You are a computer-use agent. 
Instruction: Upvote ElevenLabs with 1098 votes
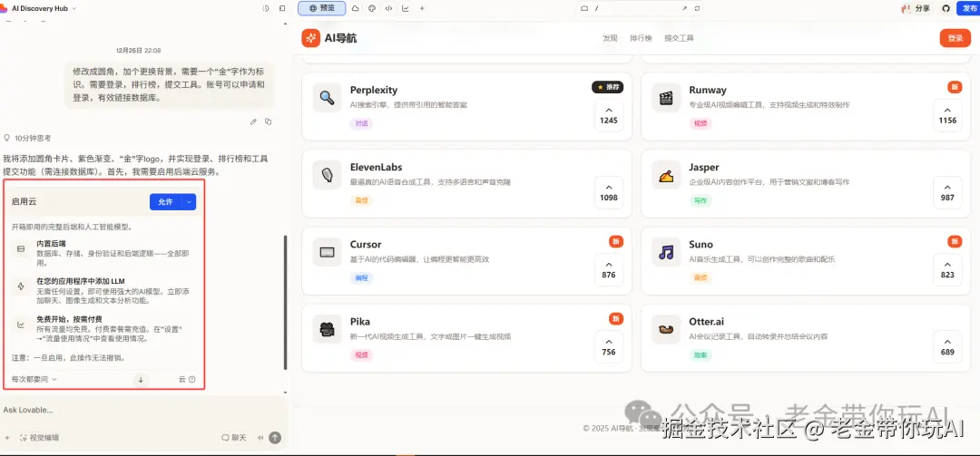point(608,192)
